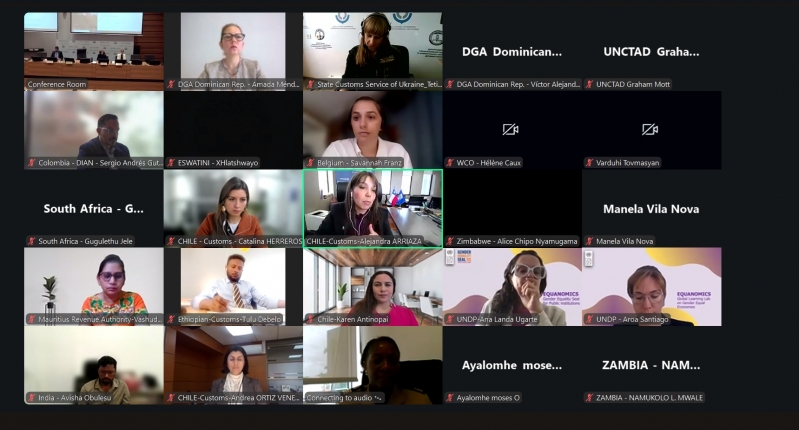Click the muted mic icon beside Manela Vila Nova label
This screenshot has width=799, height=430.
pyautogui.click(x=590, y=241)
